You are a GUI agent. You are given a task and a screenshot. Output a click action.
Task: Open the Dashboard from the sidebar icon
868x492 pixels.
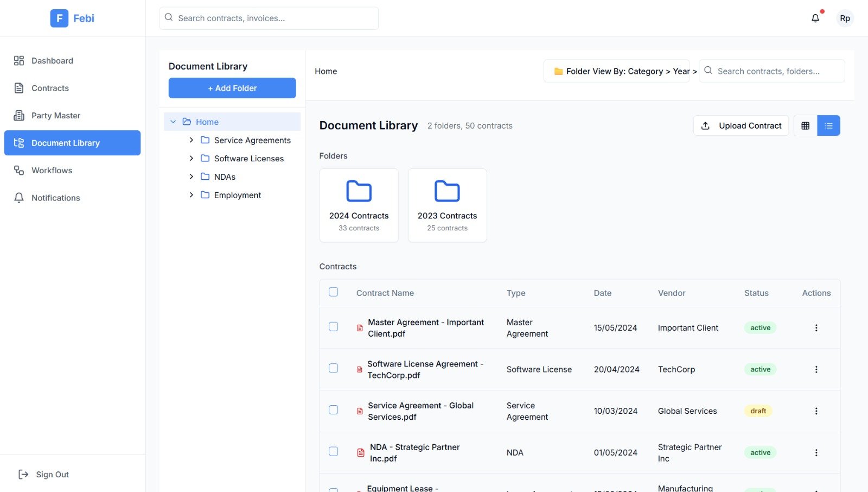[18, 60]
